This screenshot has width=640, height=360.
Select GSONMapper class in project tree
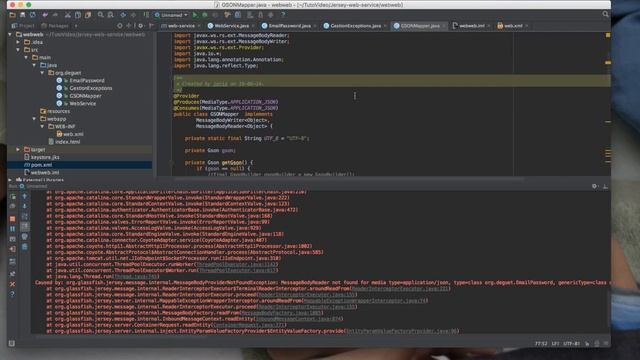tap(85, 96)
